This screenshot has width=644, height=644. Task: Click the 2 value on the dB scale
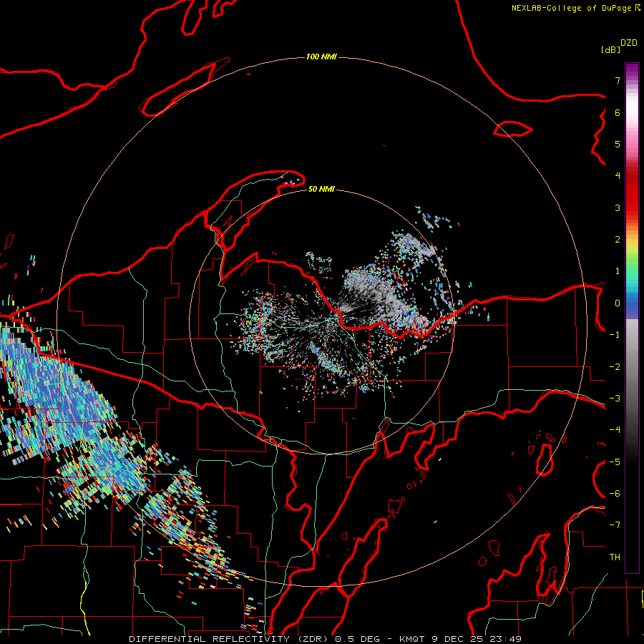[x=618, y=240]
